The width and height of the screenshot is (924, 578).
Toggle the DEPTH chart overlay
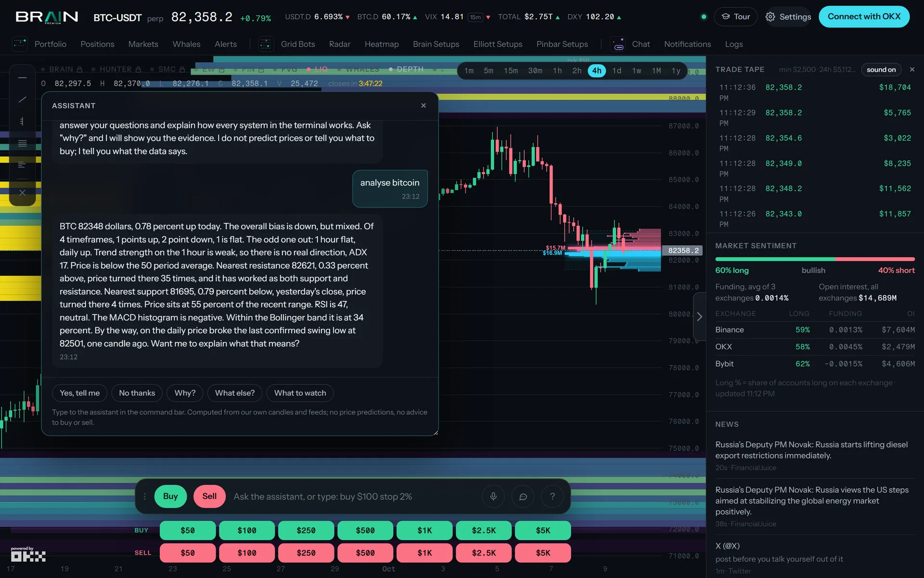(x=406, y=69)
